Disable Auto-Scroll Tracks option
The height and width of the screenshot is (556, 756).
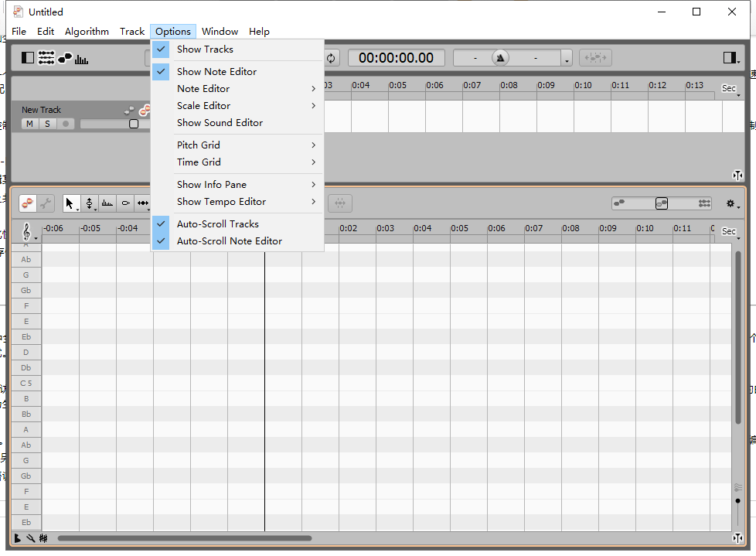pos(237,223)
